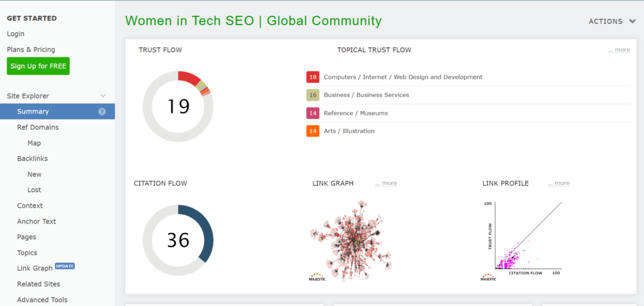This screenshot has width=644, height=306.
Task: Collapse the Site Explorer section chevron
Action: click(103, 96)
